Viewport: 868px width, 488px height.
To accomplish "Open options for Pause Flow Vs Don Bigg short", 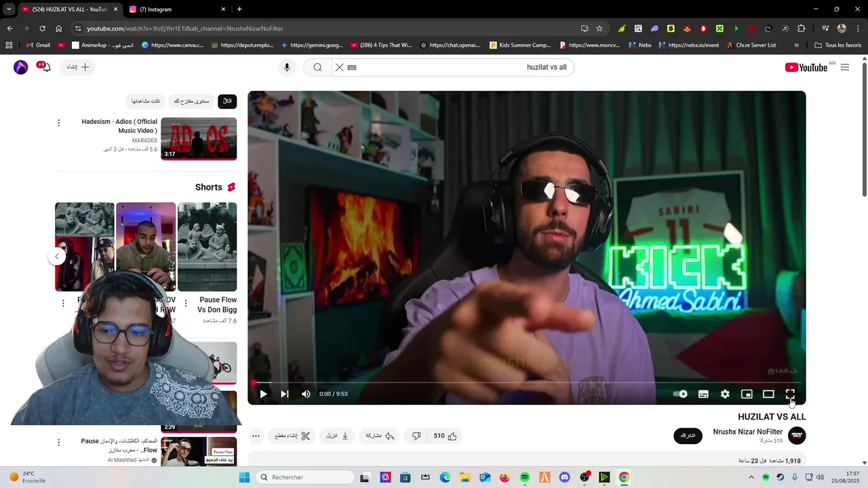I will click(185, 304).
